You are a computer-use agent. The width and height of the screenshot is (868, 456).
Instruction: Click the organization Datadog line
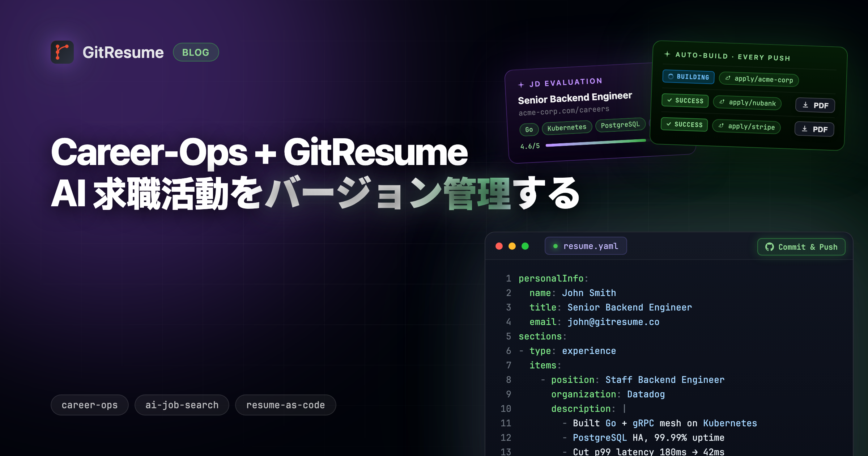[x=608, y=394]
